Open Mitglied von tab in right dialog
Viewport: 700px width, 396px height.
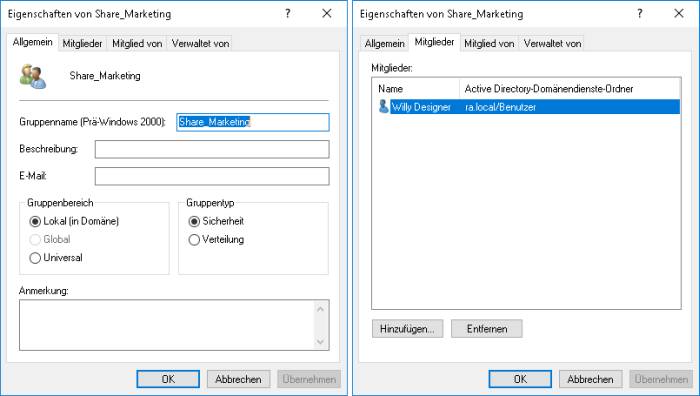coord(489,43)
